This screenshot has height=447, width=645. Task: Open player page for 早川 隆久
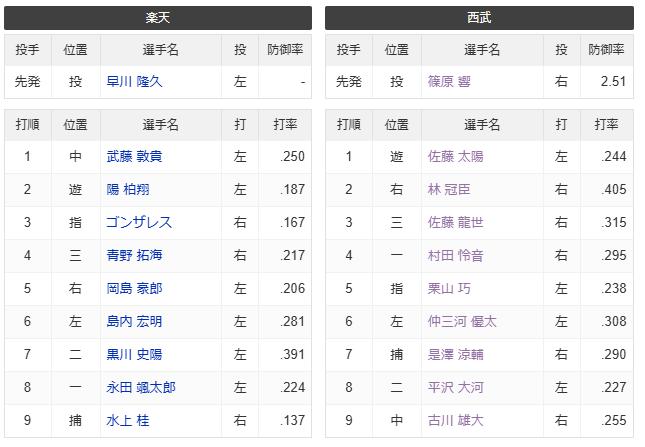tap(134, 81)
